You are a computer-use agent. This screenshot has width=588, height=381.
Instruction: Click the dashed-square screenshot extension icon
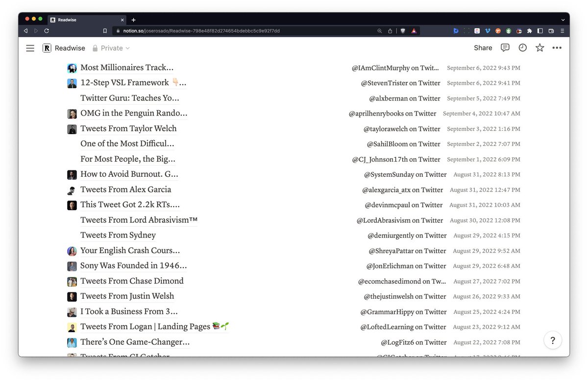[x=466, y=31]
